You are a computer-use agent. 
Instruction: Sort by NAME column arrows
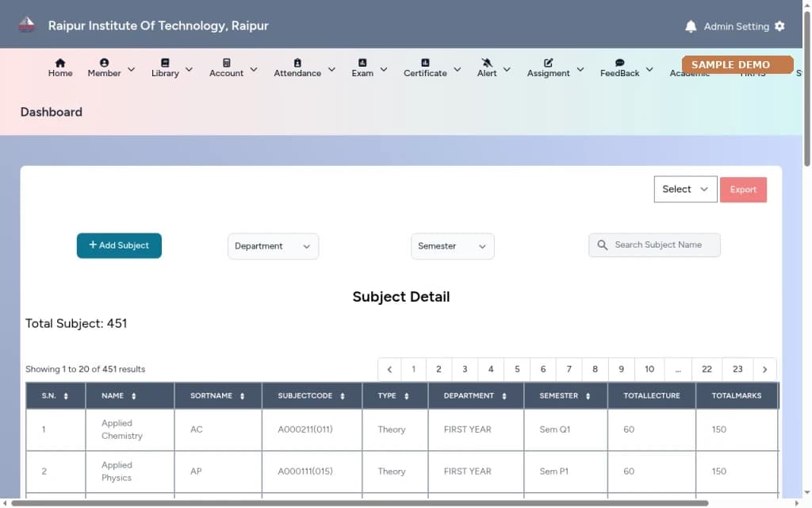(x=133, y=396)
